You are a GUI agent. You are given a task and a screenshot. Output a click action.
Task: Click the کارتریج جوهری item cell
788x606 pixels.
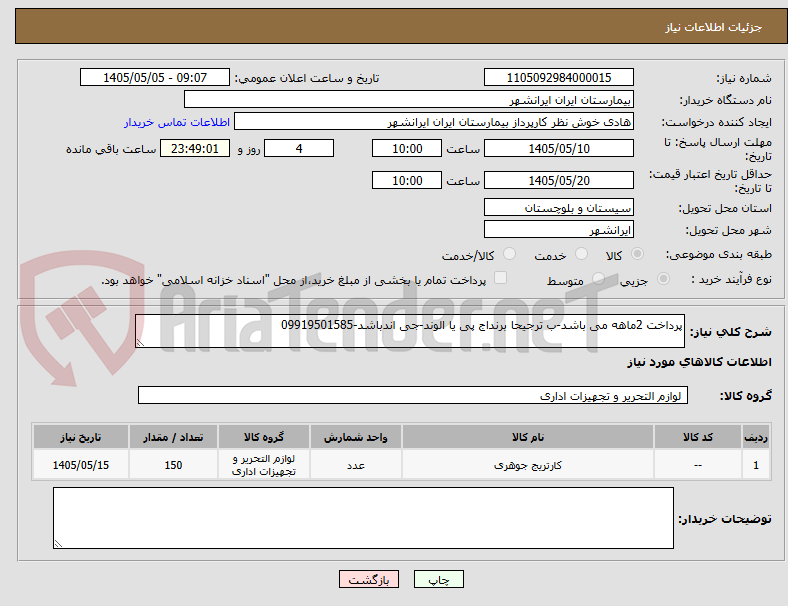(528, 465)
